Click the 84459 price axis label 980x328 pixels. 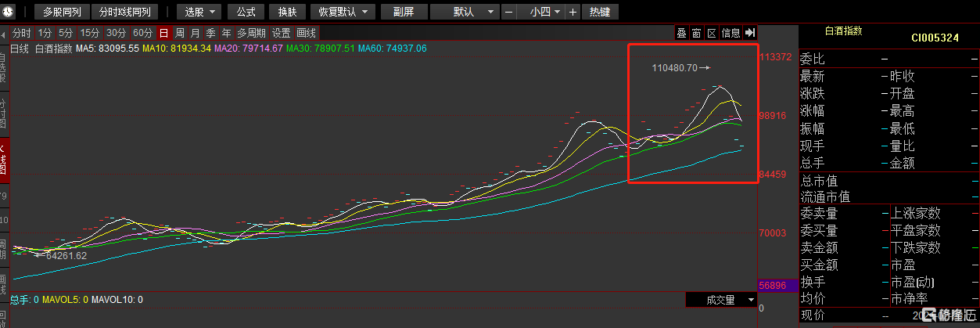[x=773, y=174]
